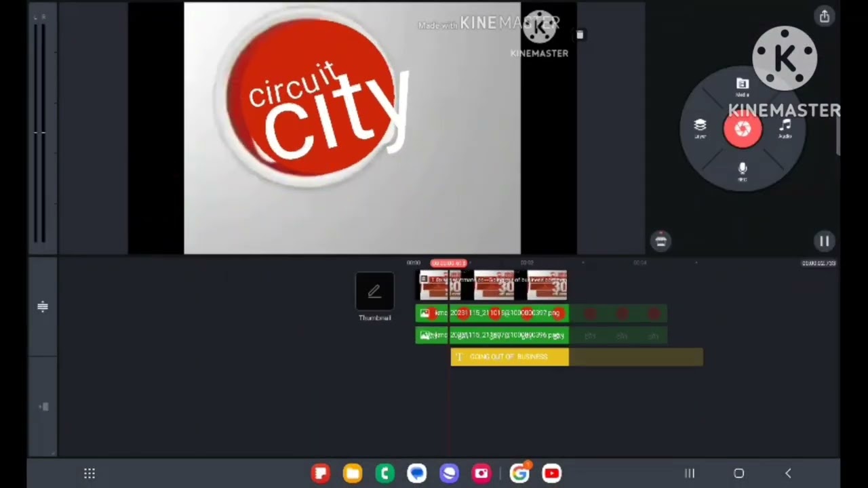The height and width of the screenshot is (488, 868).
Task: Go back with the navigation arrow
Action: [x=788, y=473]
